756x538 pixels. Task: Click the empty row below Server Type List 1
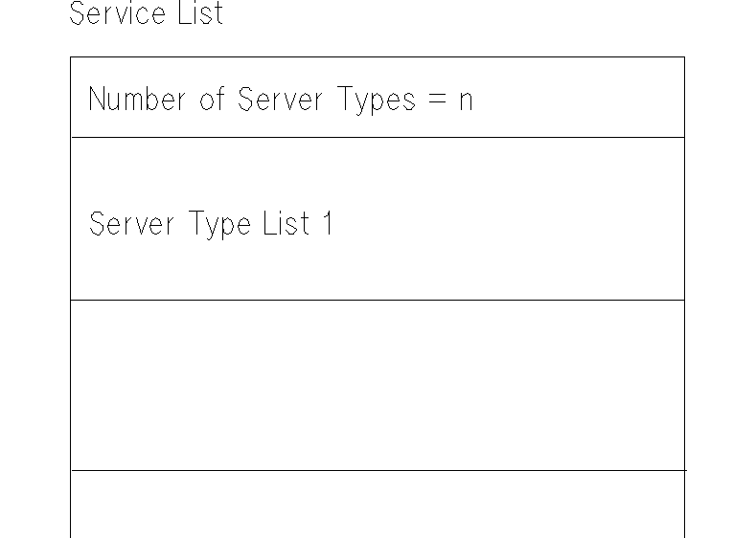pos(378,385)
